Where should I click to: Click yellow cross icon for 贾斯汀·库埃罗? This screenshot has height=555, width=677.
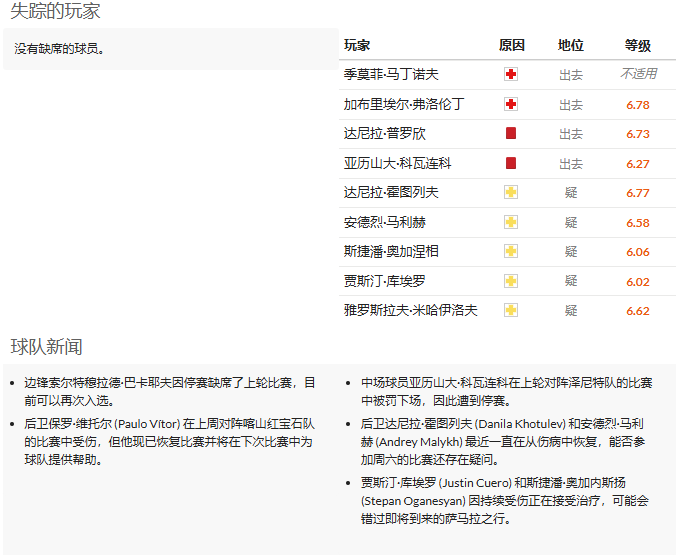tap(511, 281)
